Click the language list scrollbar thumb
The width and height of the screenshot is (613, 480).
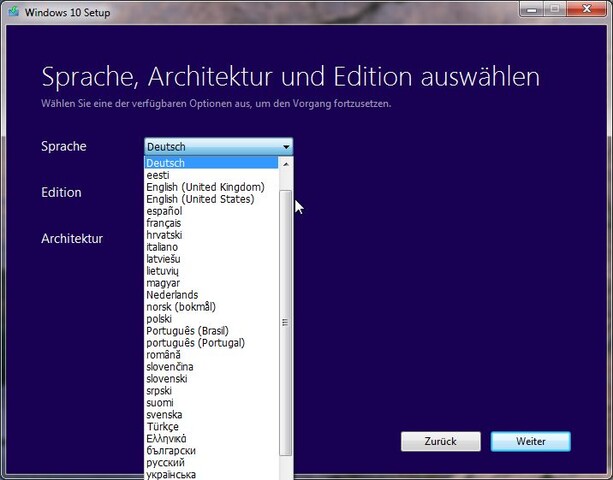(286, 323)
